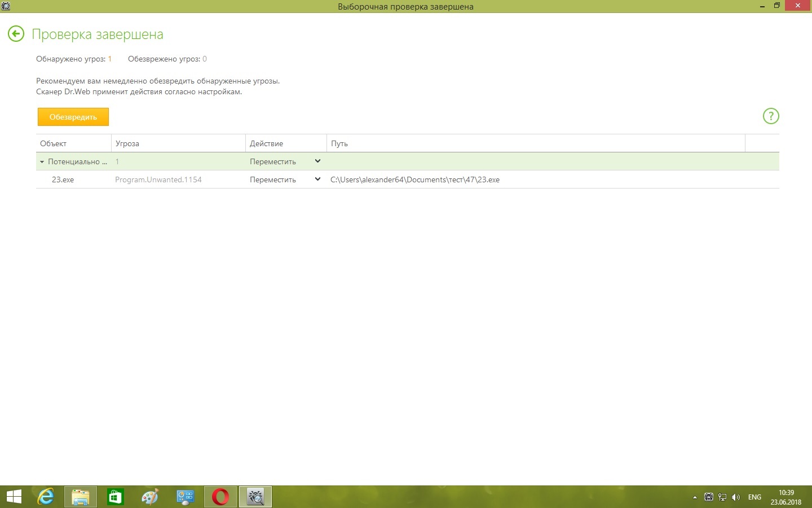812x508 pixels.
Task: Open the volume speaker tray icon
Action: [736, 497]
